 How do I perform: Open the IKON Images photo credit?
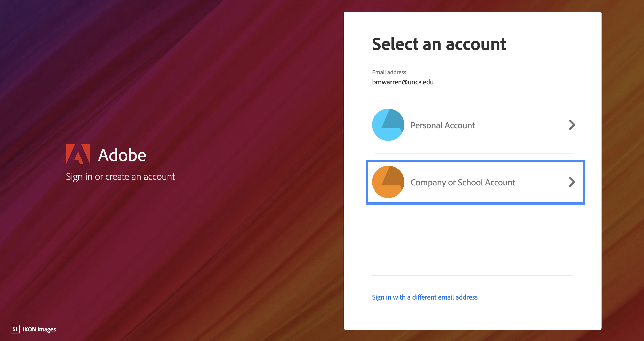click(39, 329)
